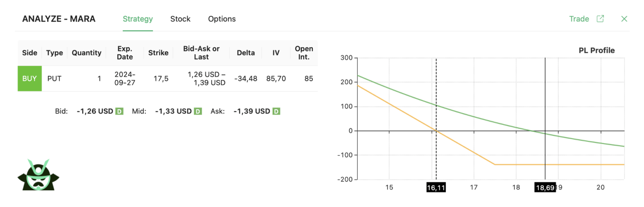Screen dimensions: 644x207
Task: Click the 2024-09-27 expiration date cell
Action: pos(125,78)
